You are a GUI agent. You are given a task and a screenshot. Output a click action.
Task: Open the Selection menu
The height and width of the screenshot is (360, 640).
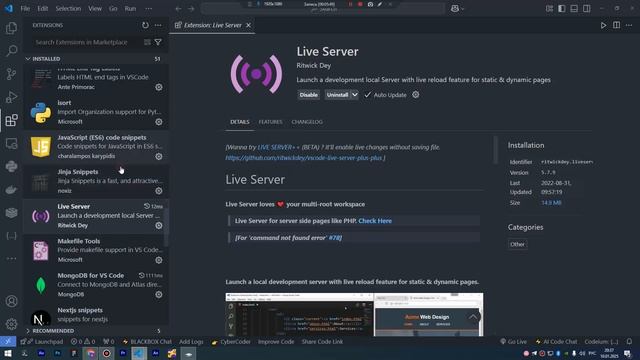(x=68, y=9)
